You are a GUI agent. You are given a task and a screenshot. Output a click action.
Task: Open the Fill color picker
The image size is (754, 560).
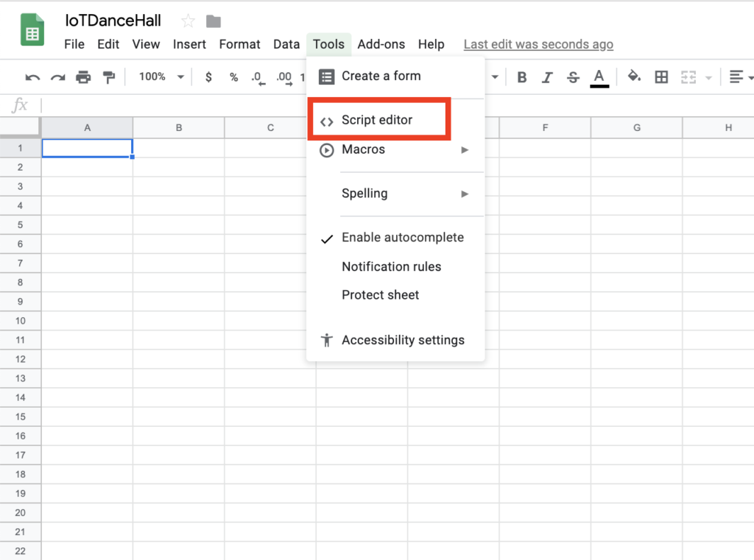coord(633,77)
